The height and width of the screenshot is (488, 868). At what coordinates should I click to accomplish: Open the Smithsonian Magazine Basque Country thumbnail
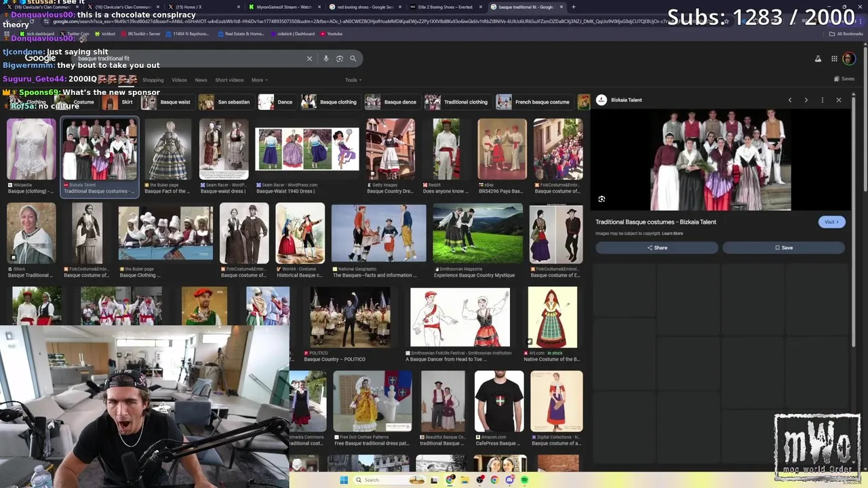(x=478, y=232)
